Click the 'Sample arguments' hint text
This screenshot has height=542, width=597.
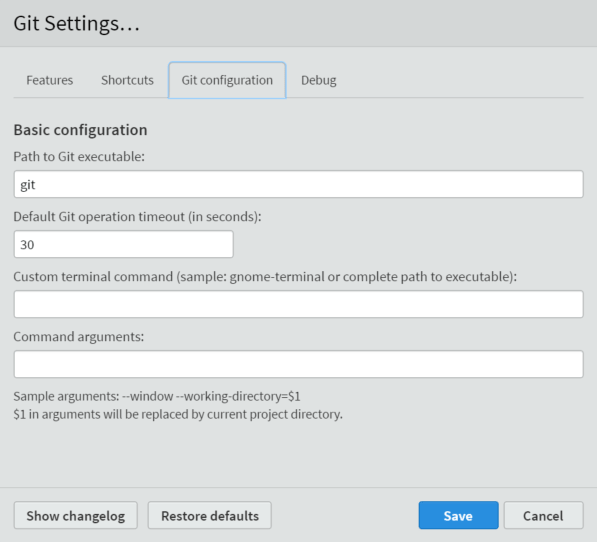157,396
